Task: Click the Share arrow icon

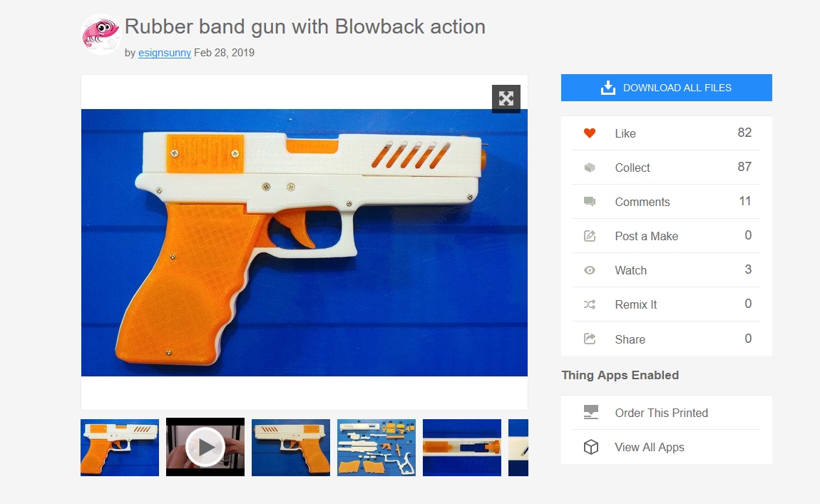Action: (590, 339)
